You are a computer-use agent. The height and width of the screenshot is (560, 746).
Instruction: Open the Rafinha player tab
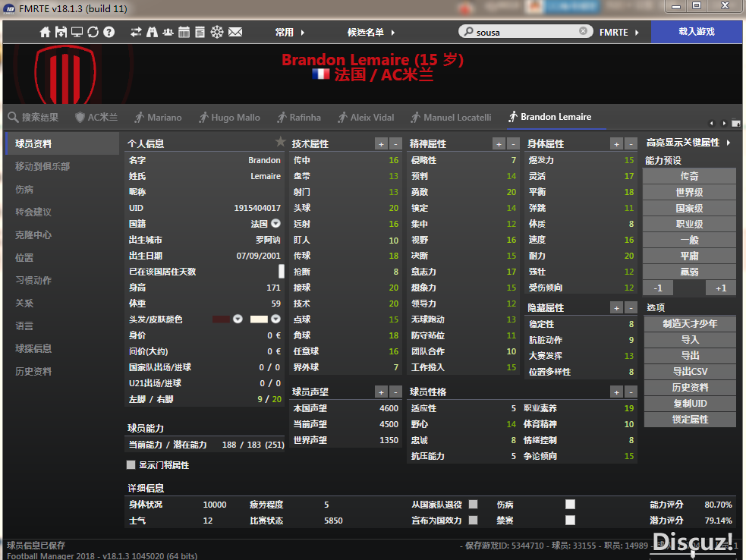coord(299,117)
